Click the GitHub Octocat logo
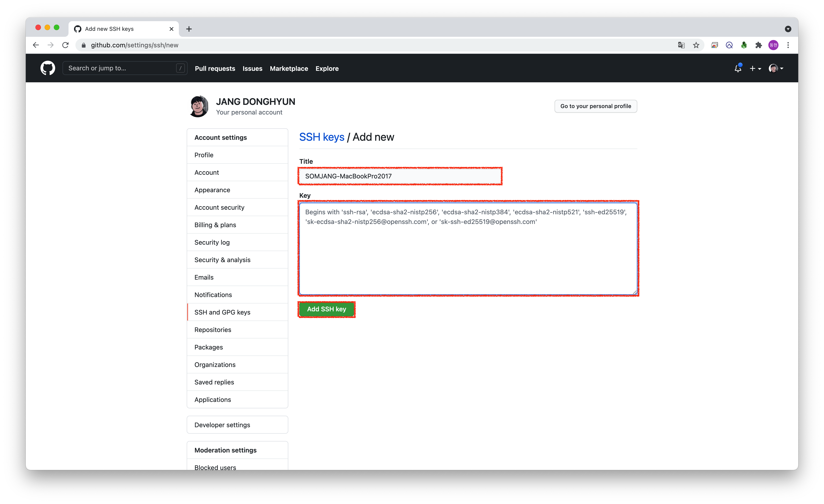This screenshot has height=504, width=824. [48, 68]
